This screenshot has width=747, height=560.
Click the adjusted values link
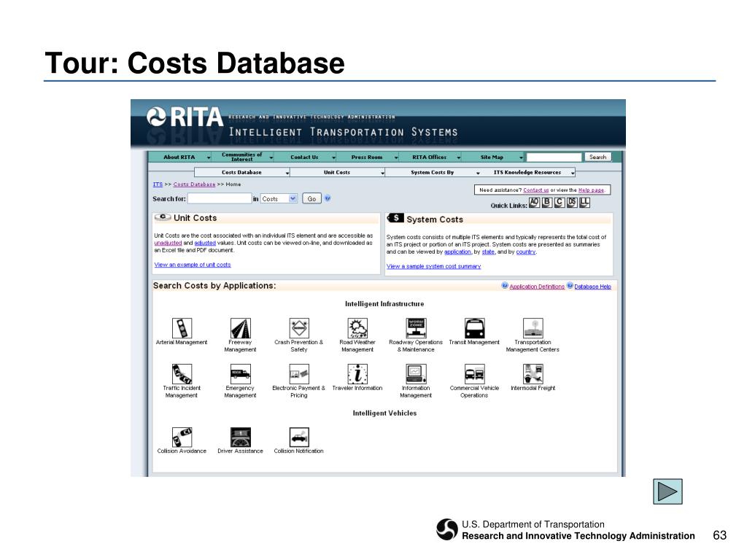click(205, 243)
